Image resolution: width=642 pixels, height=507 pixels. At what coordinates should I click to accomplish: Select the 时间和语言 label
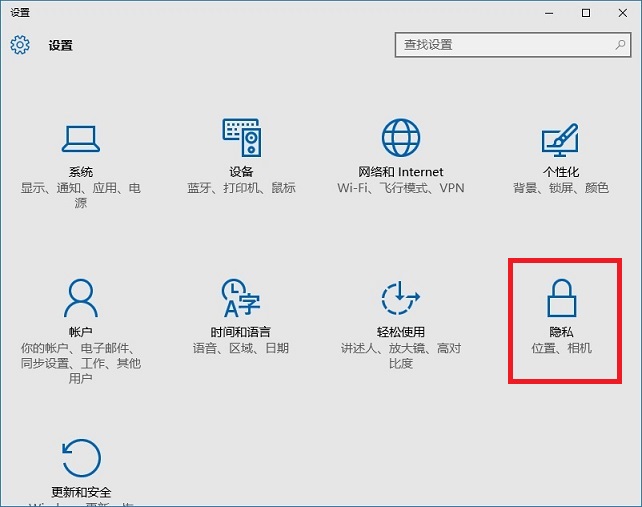point(241,332)
